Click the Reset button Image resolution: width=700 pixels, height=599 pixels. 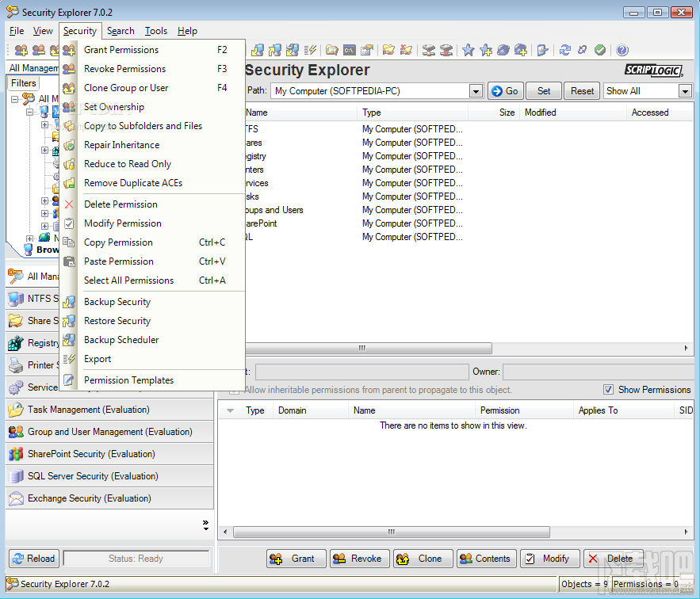coord(582,91)
